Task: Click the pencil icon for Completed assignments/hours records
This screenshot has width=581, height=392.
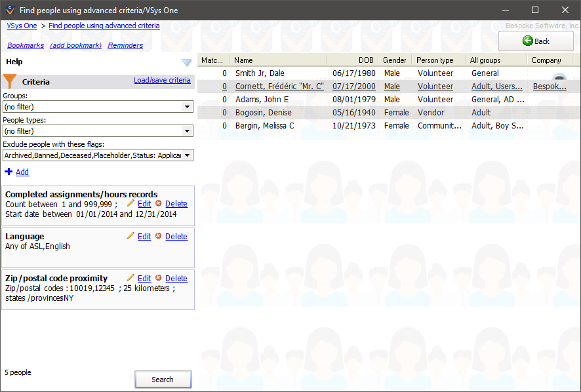Action: coord(130,203)
